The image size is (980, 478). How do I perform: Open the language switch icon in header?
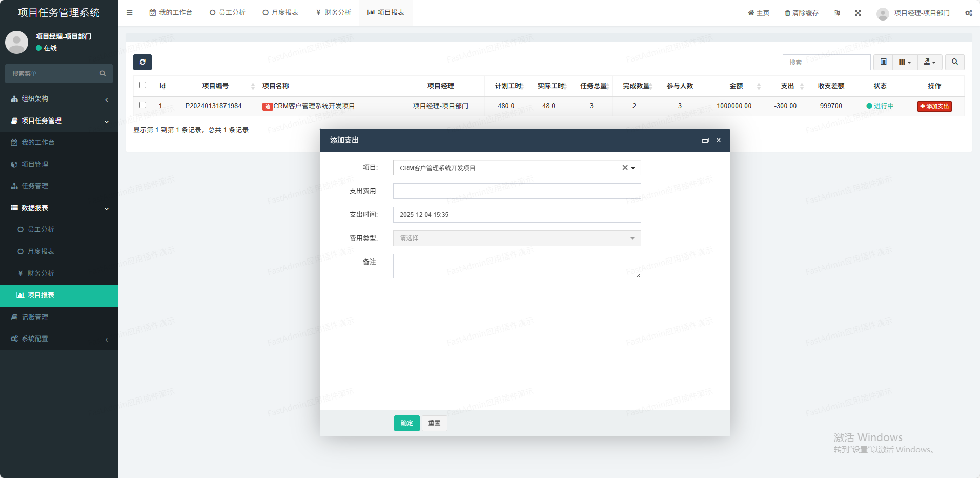pos(837,13)
